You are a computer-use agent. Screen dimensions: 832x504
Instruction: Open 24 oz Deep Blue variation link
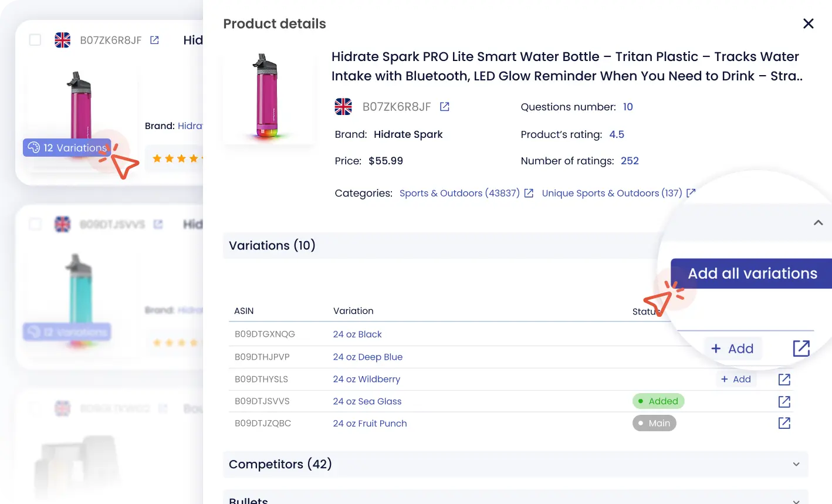point(368,357)
